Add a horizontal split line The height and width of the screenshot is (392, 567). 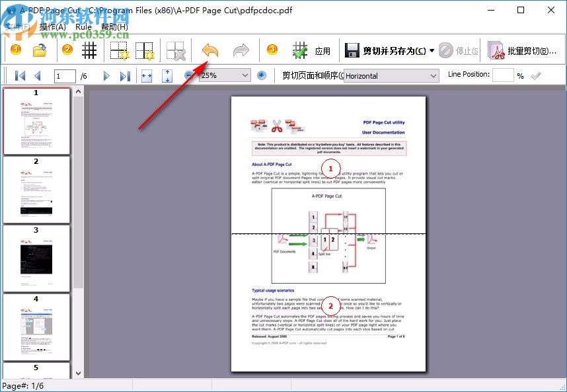(119, 50)
